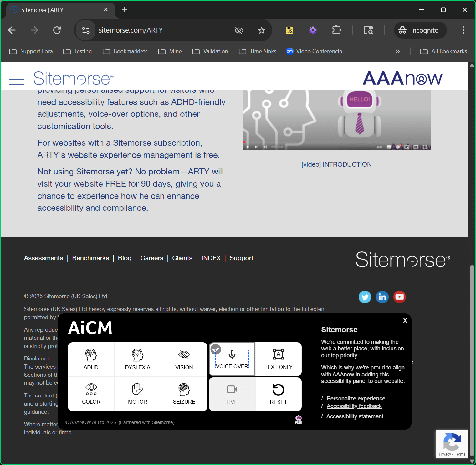Open the hamburger site menu
The height and width of the screenshot is (465, 476).
[x=17, y=79]
